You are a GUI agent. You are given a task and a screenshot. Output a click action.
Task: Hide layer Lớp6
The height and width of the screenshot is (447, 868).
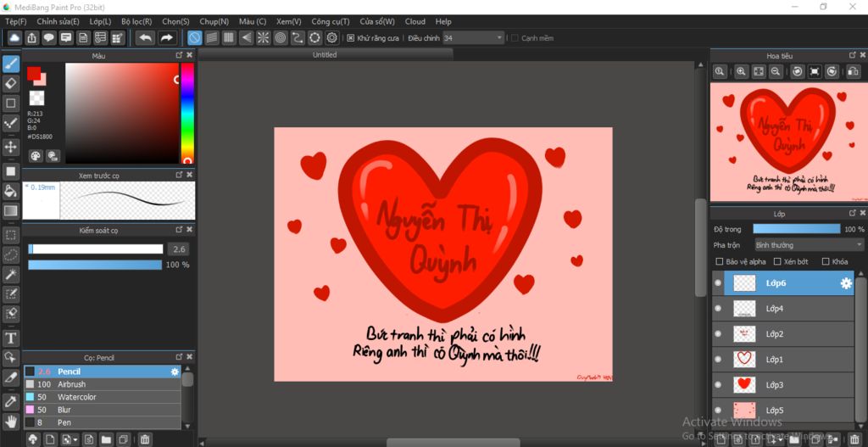pyautogui.click(x=718, y=283)
